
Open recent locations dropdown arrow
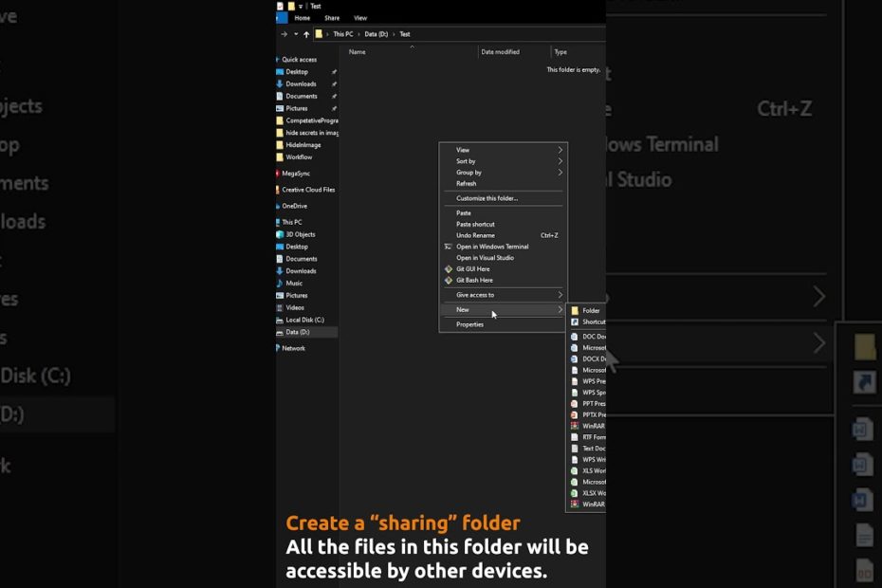296,34
